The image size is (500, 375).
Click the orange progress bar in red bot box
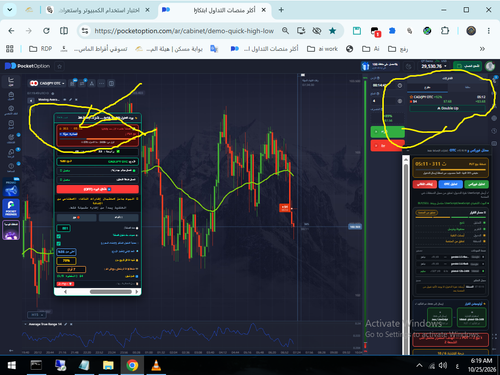point(98,139)
